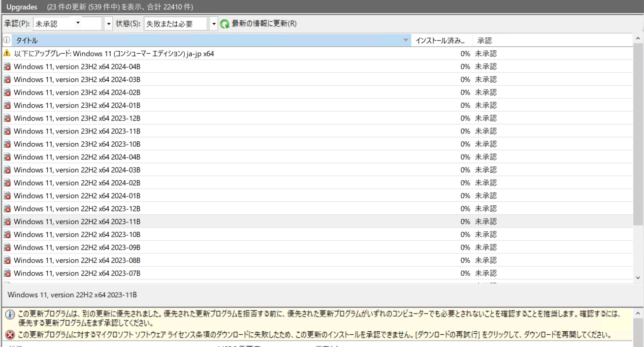Click status icon of 22H2 x64 2023-07B row
Screen dimensions: 644x347
coord(7,273)
